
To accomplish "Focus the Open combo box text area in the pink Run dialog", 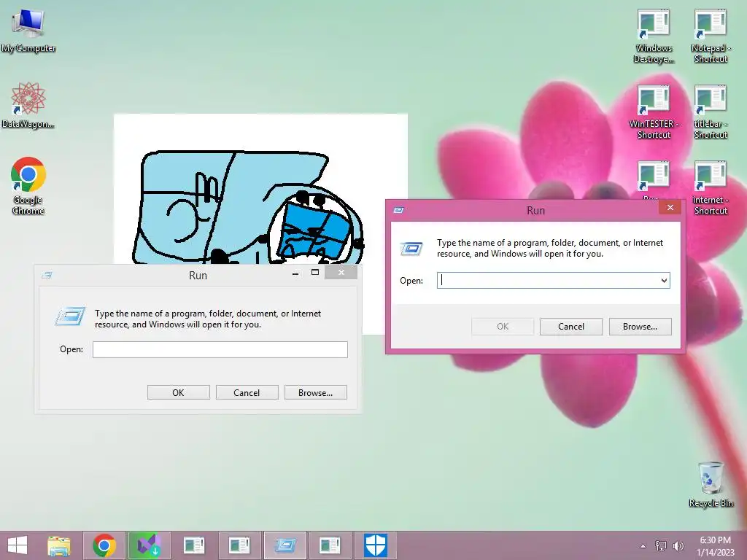I will click(x=548, y=281).
